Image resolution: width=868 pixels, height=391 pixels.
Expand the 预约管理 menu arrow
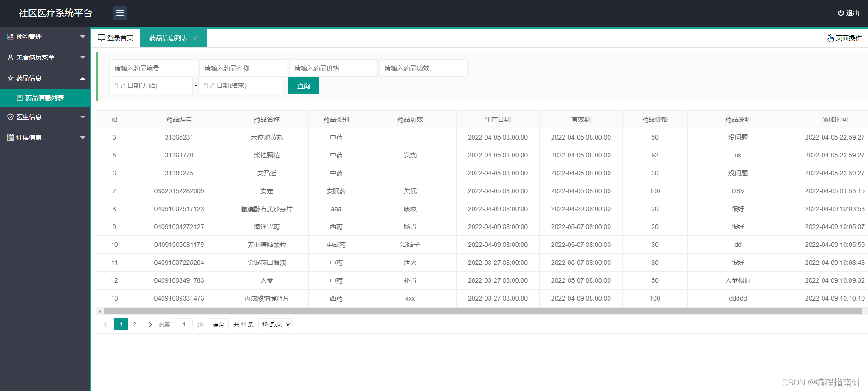83,37
